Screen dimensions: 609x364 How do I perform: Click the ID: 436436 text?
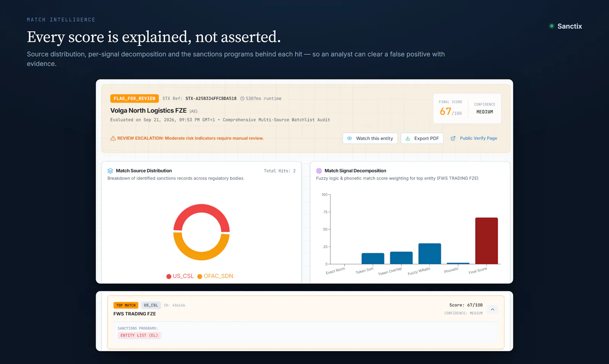point(174,305)
